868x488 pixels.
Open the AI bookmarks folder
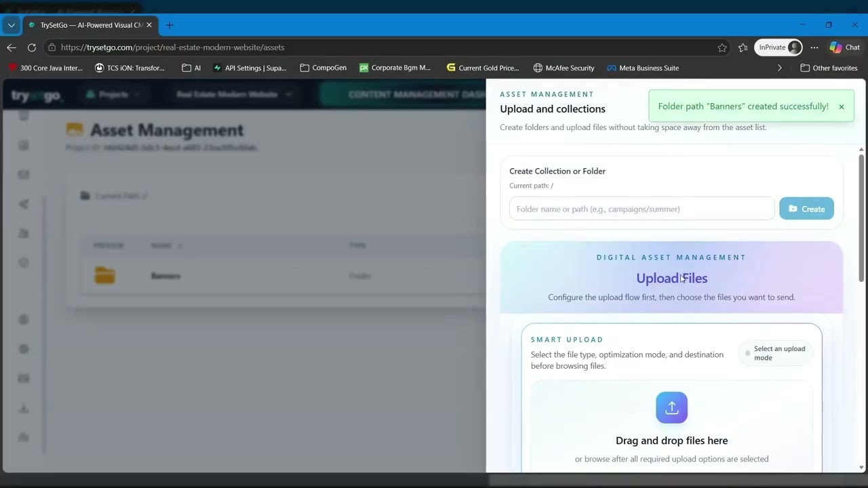tap(192, 68)
